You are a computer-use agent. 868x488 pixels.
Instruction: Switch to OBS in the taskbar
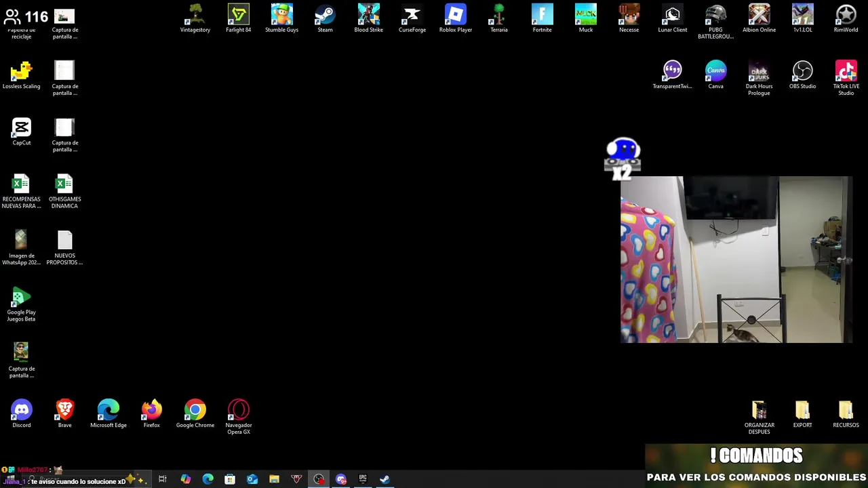pos(319,479)
